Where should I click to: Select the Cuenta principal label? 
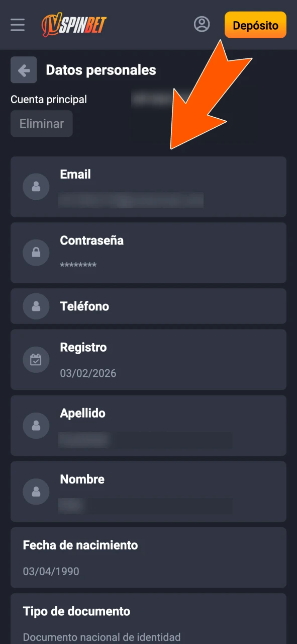tap(48, 99)
